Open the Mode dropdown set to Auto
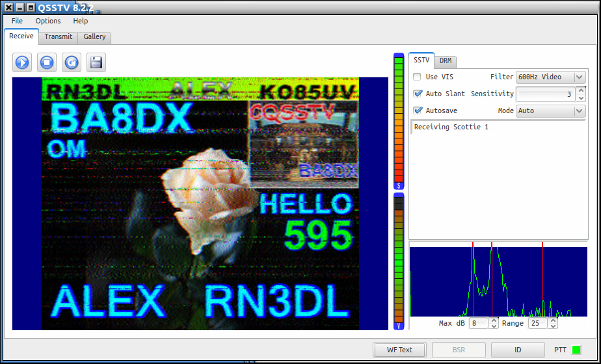The image size is (601, 364). point(551,110)
